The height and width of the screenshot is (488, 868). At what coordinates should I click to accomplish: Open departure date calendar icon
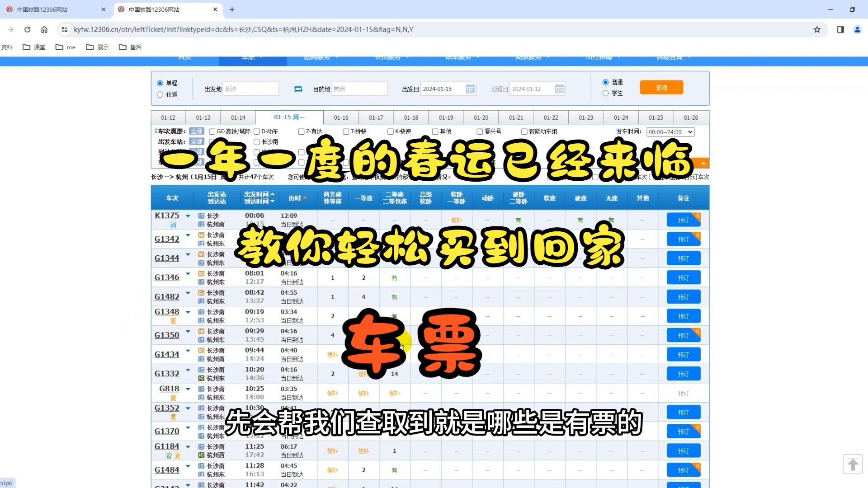[x=471, y=89]
